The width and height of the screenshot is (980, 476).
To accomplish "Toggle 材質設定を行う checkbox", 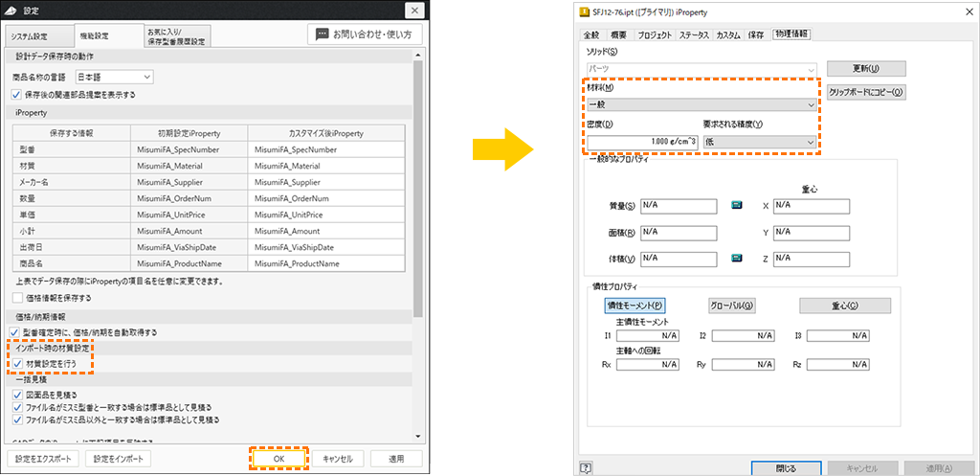I will click(17, 363).
